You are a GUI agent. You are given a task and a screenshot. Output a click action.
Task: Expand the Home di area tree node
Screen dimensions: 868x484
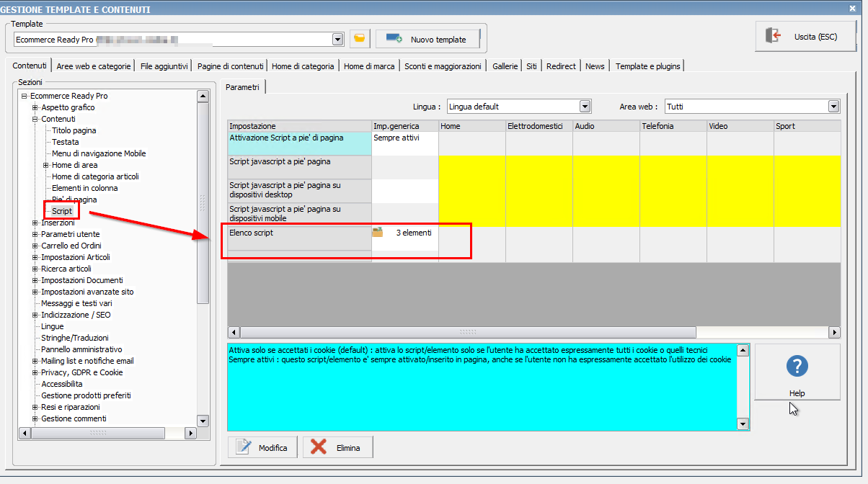coord(46,165)
